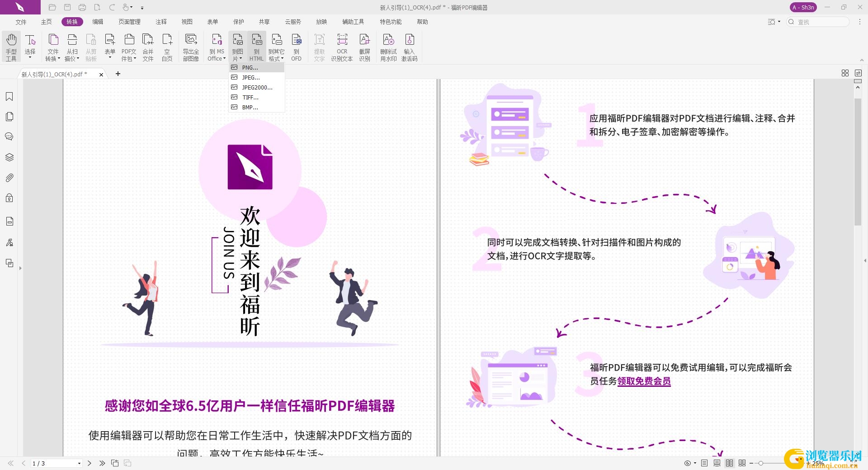Close the 新人引导(1)_OCR(4).pdf tab
The height and width of the screenshot is (470, 868).
pyautogui.click(x=101, y=75)
